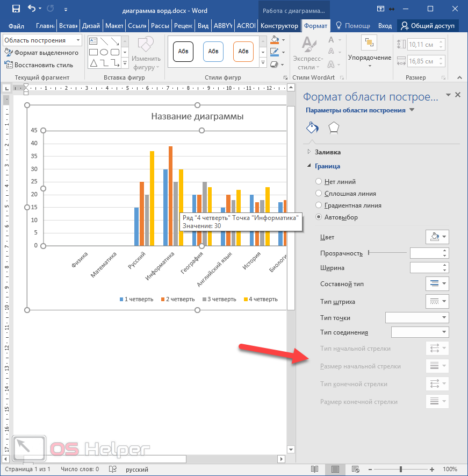
Task: Select the Нет линий radio button
Action: (x=319, y=182)
